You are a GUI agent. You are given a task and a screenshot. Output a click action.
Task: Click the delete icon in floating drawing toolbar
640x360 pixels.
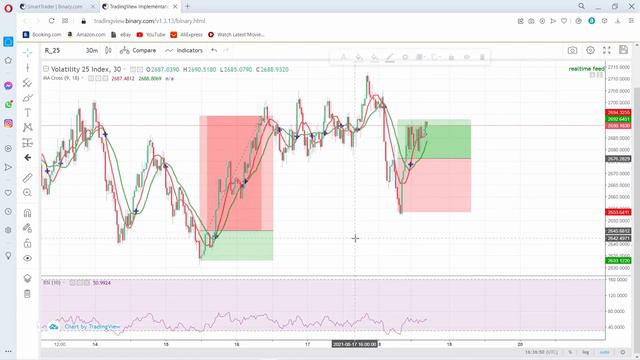[482, 58]
